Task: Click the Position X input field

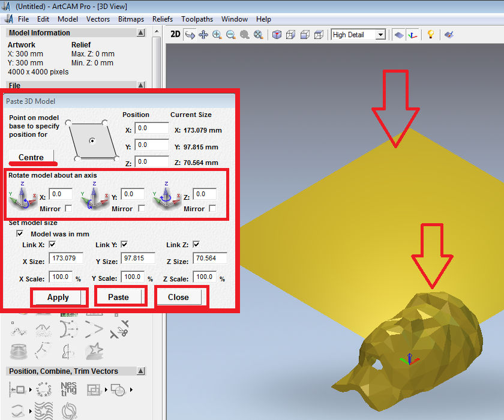Action: point(152,128)
